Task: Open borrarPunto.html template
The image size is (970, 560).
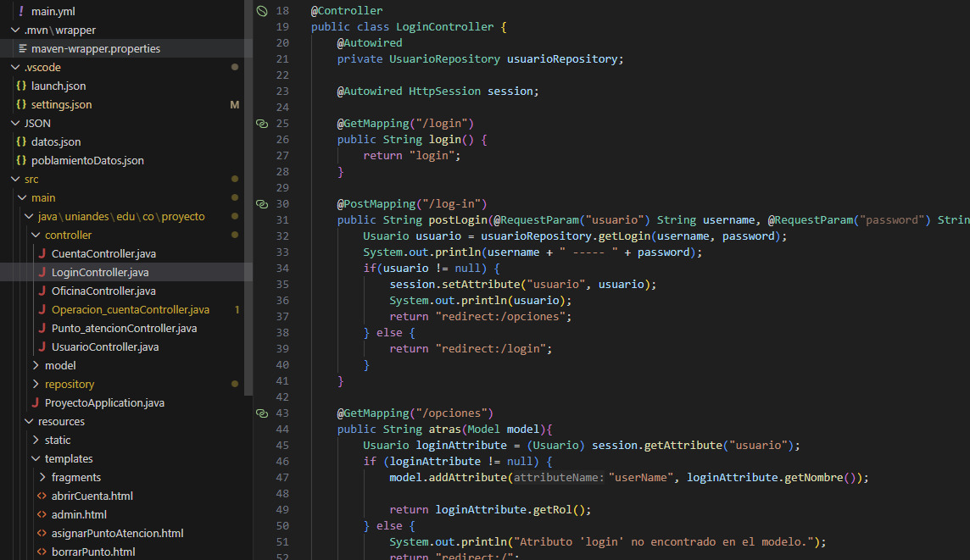Action: click(x=93, y=552)
